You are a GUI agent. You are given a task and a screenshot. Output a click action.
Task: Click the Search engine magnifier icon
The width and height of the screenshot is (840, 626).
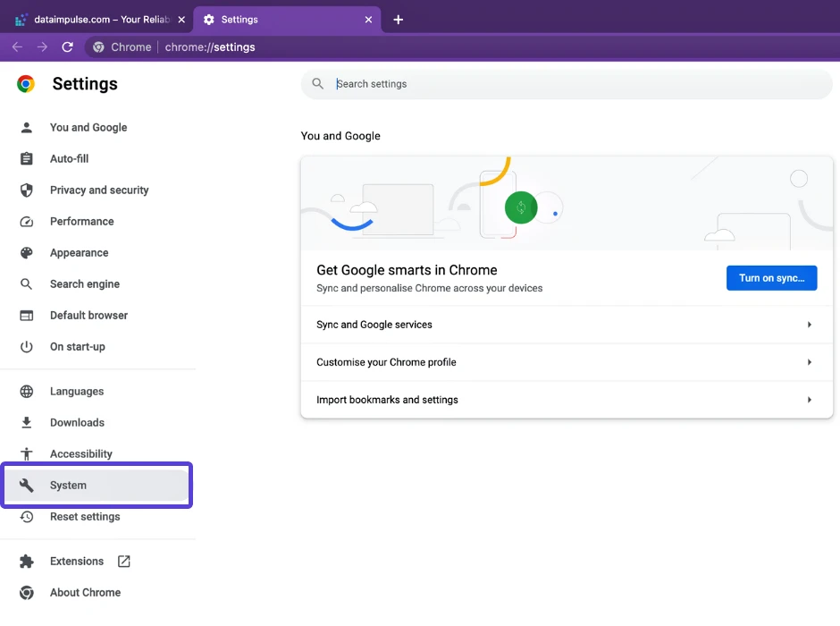[x=26, y=284]
